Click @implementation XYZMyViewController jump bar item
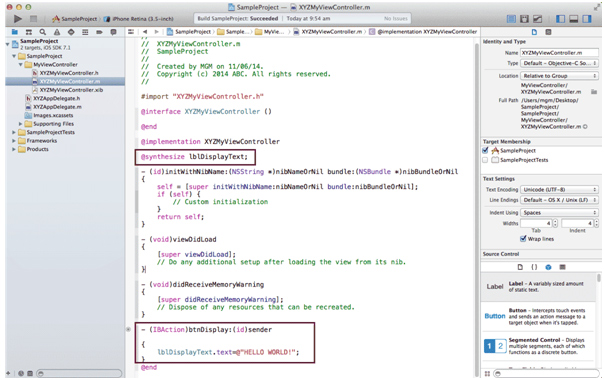604x380 pixels. 423,32
